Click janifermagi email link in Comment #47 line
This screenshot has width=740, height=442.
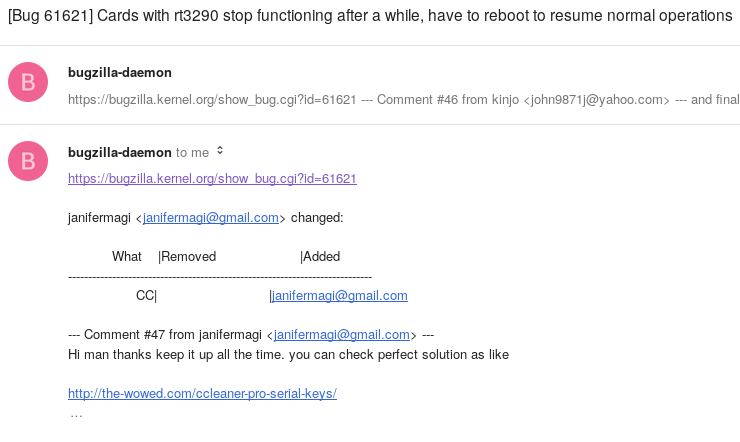tap(342, 335)
